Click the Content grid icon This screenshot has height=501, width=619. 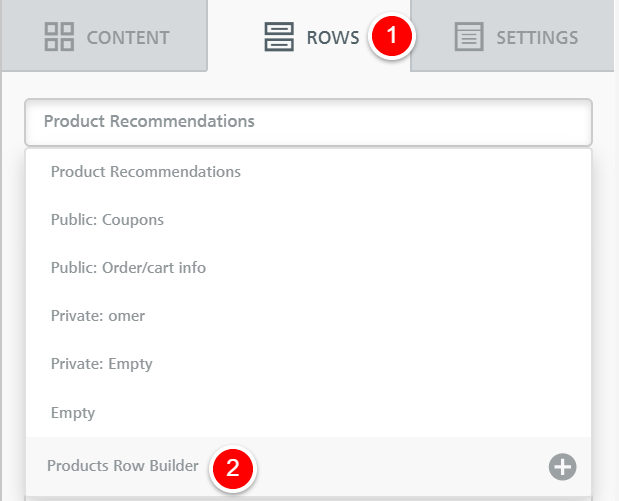pos(59,37)
